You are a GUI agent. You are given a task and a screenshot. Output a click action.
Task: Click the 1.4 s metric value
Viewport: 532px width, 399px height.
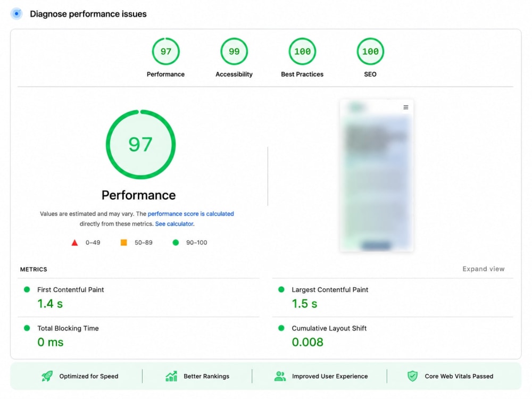[x=50, y=304]
